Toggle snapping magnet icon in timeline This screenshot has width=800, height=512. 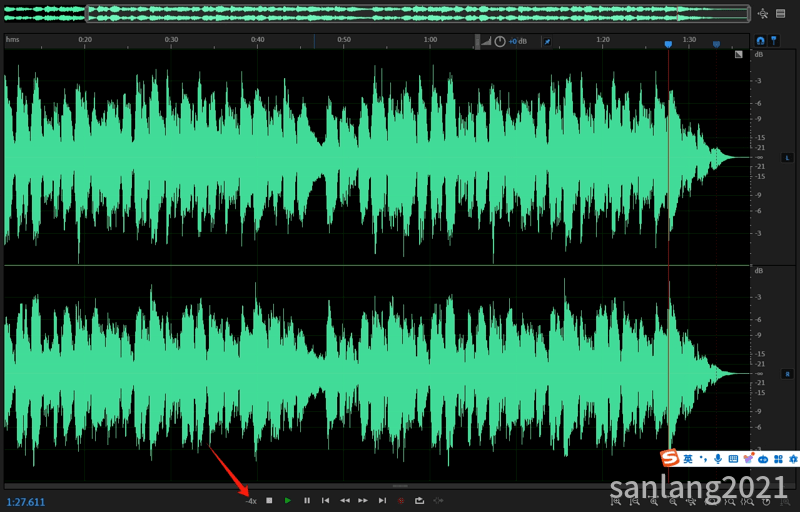coord(760,40)
